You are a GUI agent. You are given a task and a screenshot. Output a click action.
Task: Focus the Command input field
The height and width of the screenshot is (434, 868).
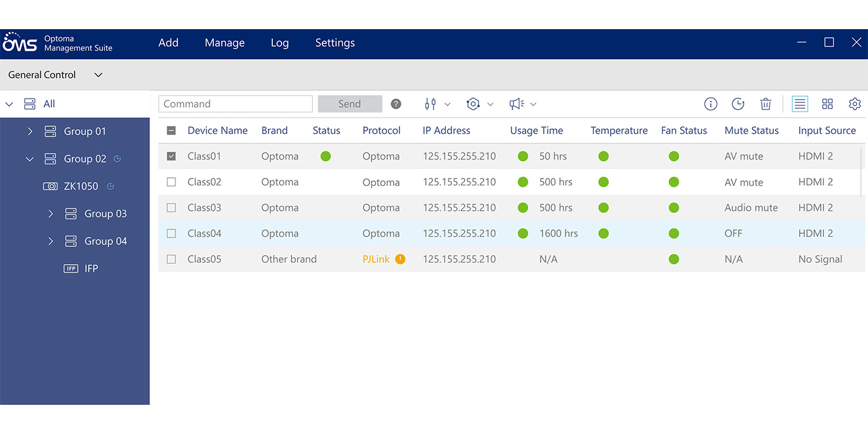click(236, 104)
